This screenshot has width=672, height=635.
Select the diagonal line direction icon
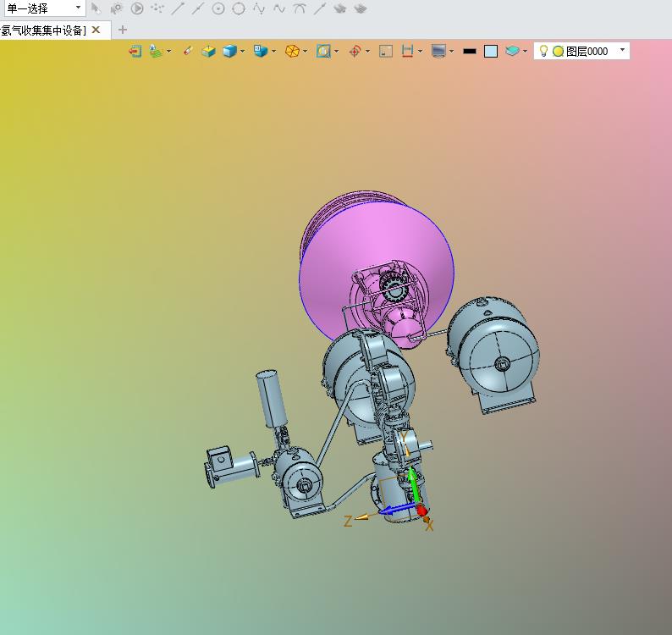pyautogui.click(x=320, y=8)
